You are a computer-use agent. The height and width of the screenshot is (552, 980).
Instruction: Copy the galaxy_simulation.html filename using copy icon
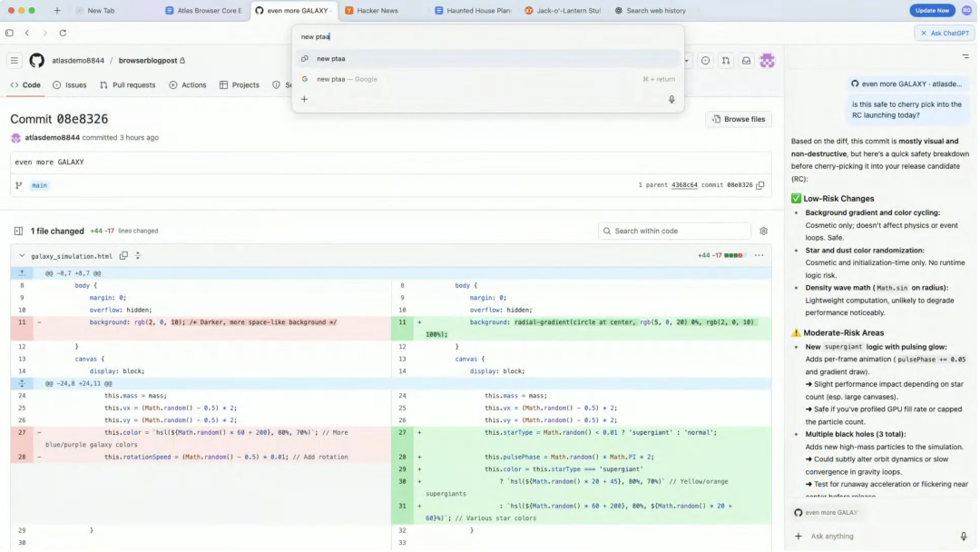click(x=123, y=255)
